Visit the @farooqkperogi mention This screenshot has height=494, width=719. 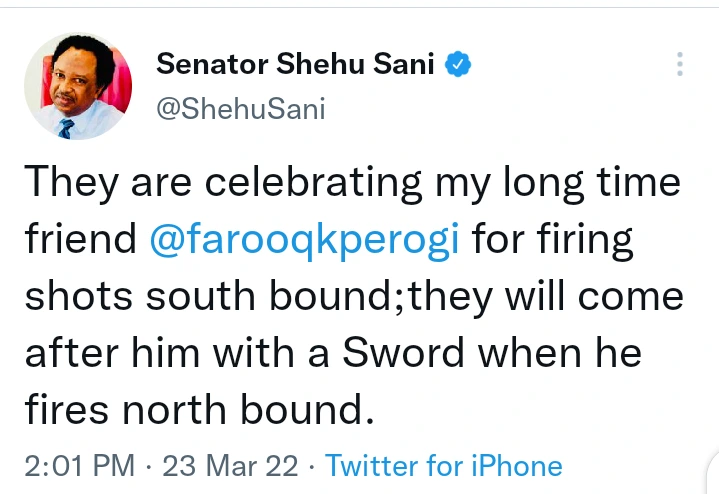coord(305,240)
